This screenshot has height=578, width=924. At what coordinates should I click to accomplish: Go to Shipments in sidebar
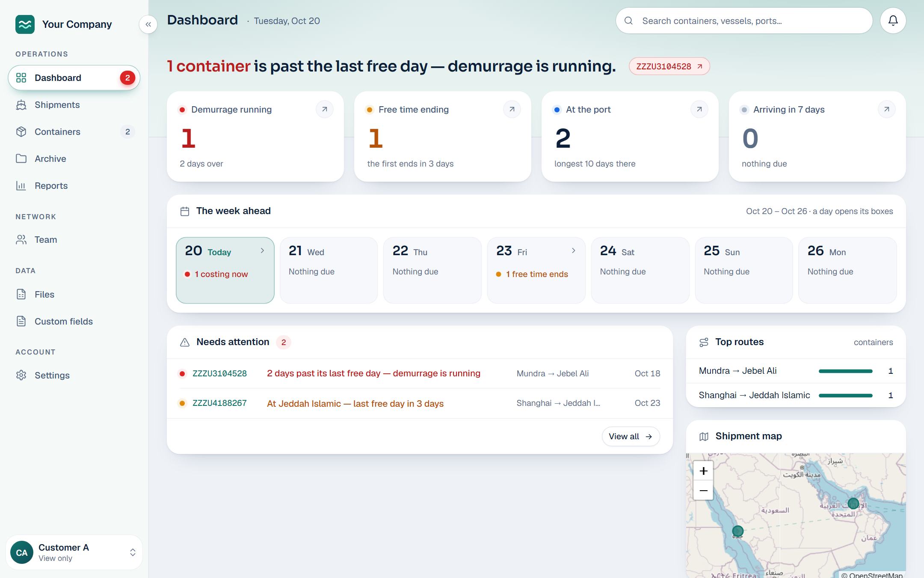74,105
